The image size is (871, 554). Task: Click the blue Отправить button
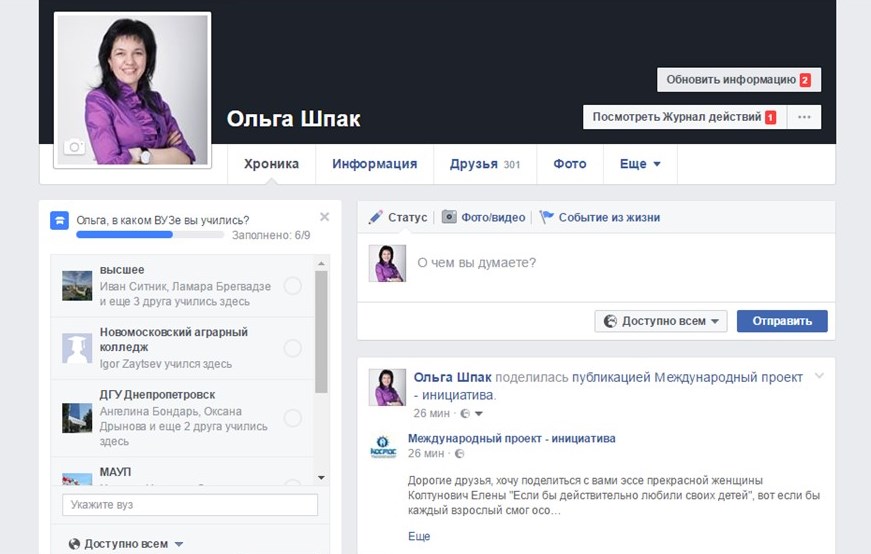pyautogui.click(x=782, y=321)
